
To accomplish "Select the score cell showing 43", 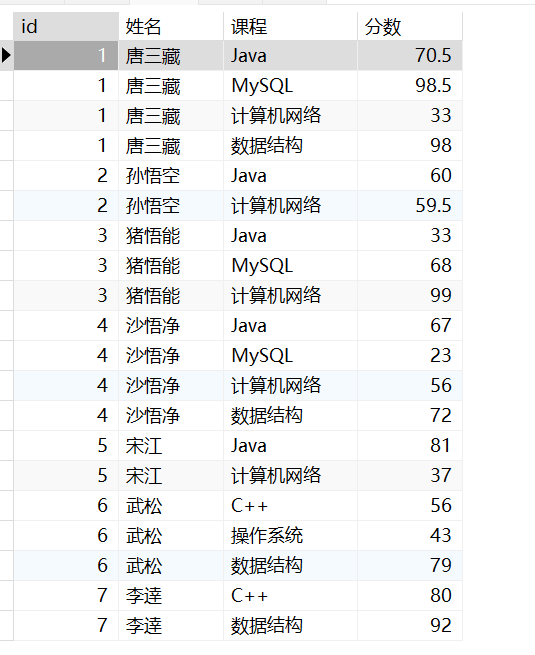I will 410,536.
